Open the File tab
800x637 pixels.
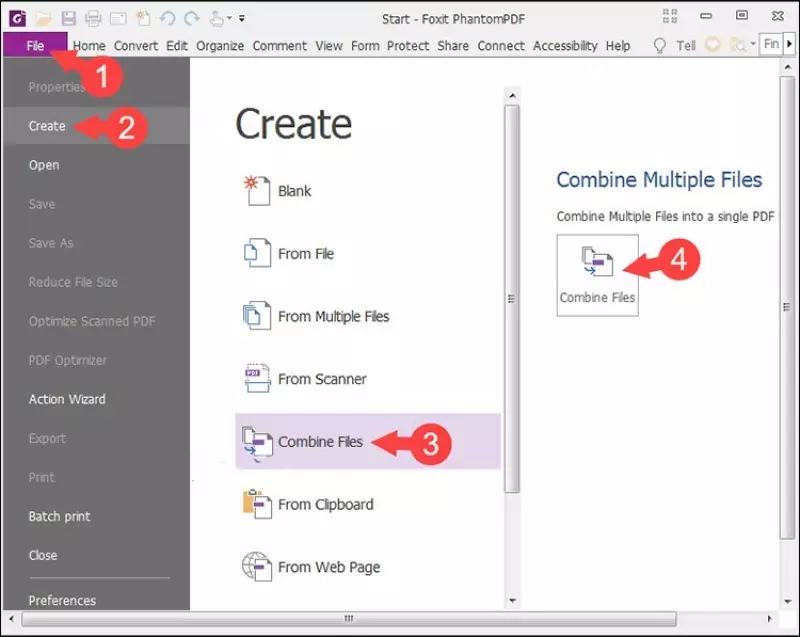coord(35,45)
